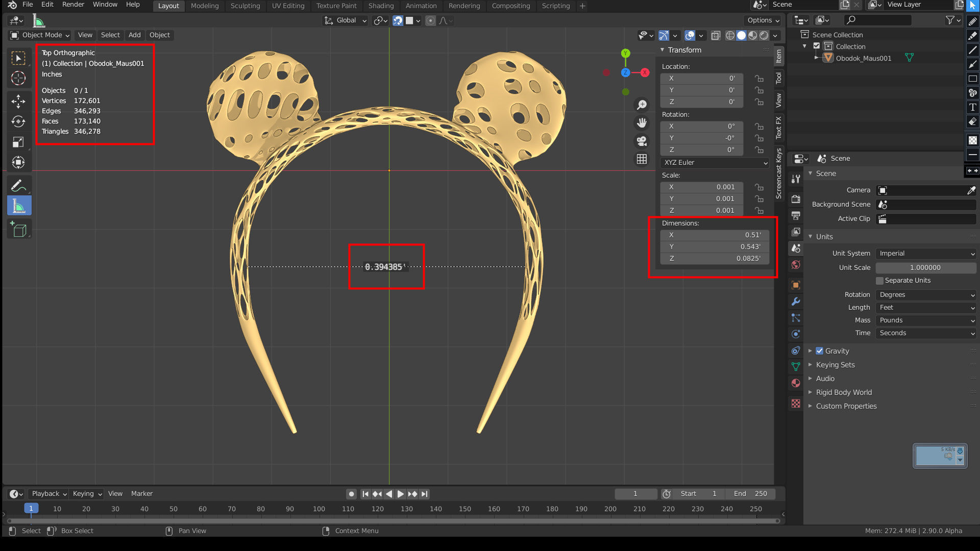The height and width of the screenshot is (551, 980).
Task: Select the Add Cube tool
Action: click(19, 229)
